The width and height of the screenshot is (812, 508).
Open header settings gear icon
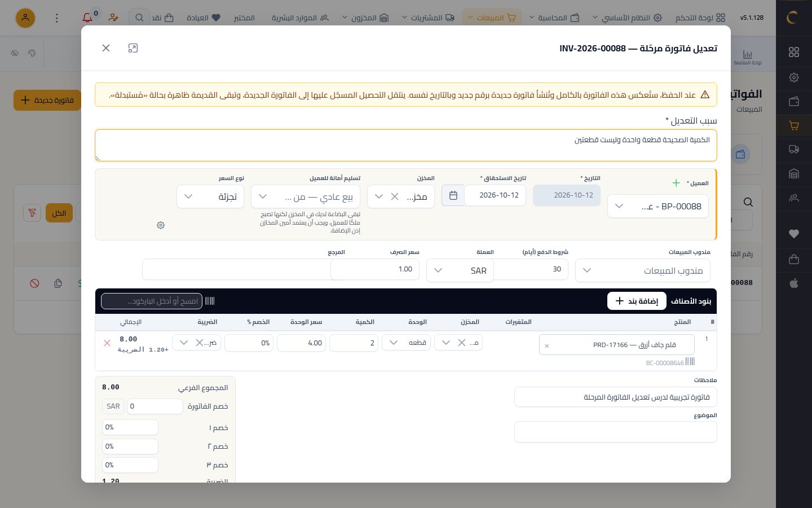point(161,225)
